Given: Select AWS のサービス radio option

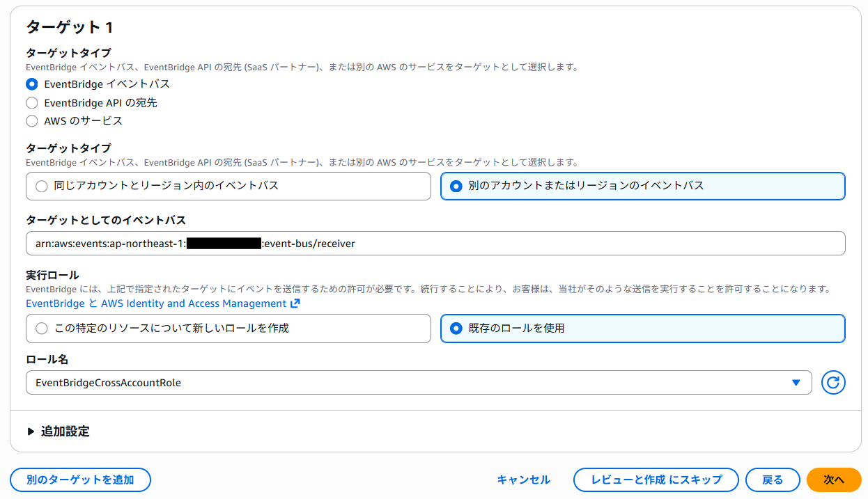Looking at the screenshot, I should pos(31,120).
